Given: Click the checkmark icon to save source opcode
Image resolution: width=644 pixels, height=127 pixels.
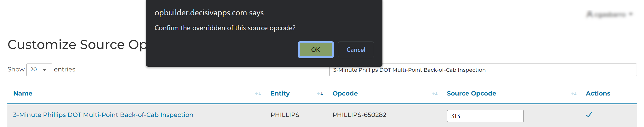Looking at the screenshot, I should pyautogui.click(x=589, y=115).
